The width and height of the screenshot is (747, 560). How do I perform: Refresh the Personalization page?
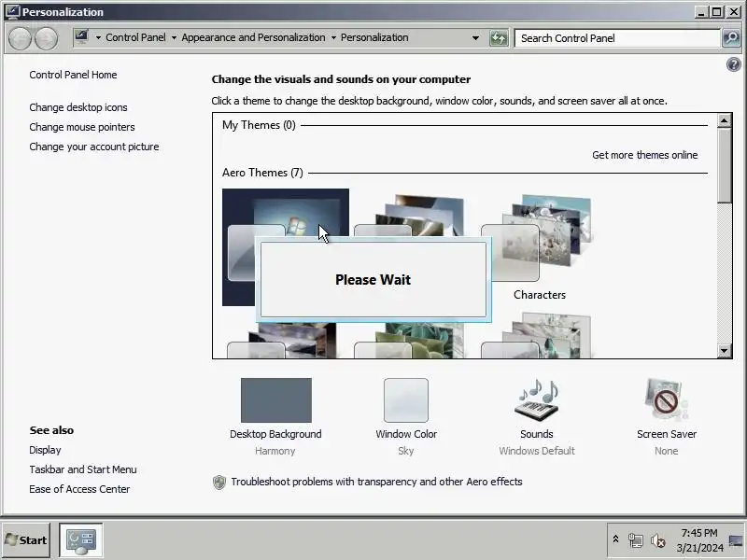(499, 38)
